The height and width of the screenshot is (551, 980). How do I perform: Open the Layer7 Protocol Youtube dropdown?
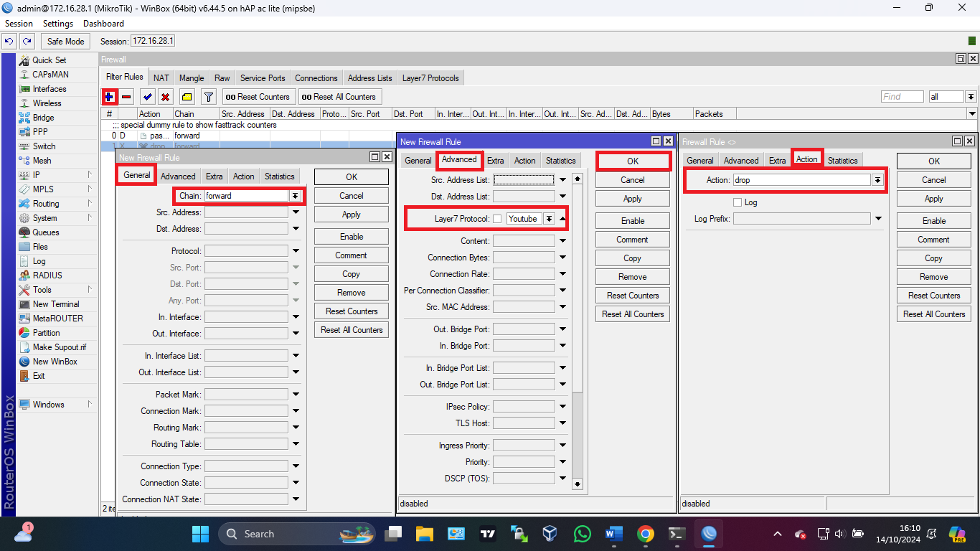pos(549,219)
